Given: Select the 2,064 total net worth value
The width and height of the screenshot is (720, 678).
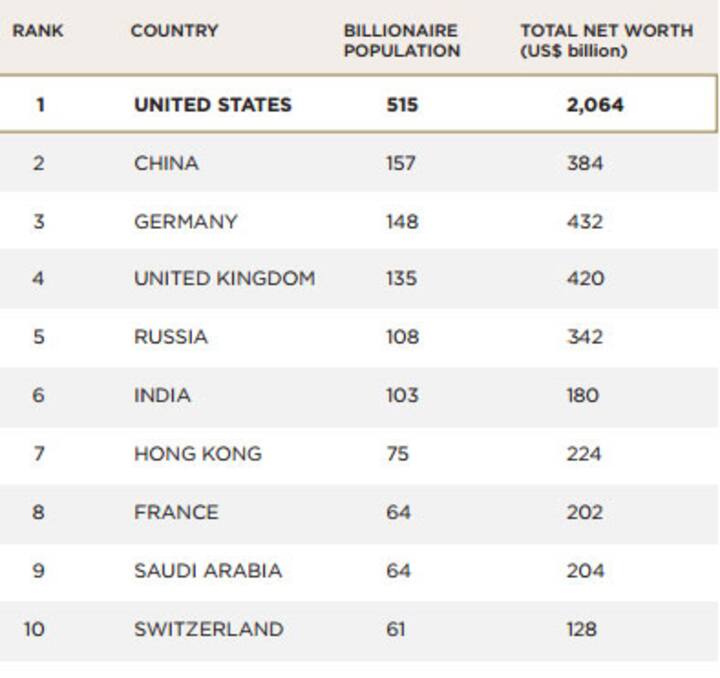Looking at the screenshot, I should pos(594,105).
